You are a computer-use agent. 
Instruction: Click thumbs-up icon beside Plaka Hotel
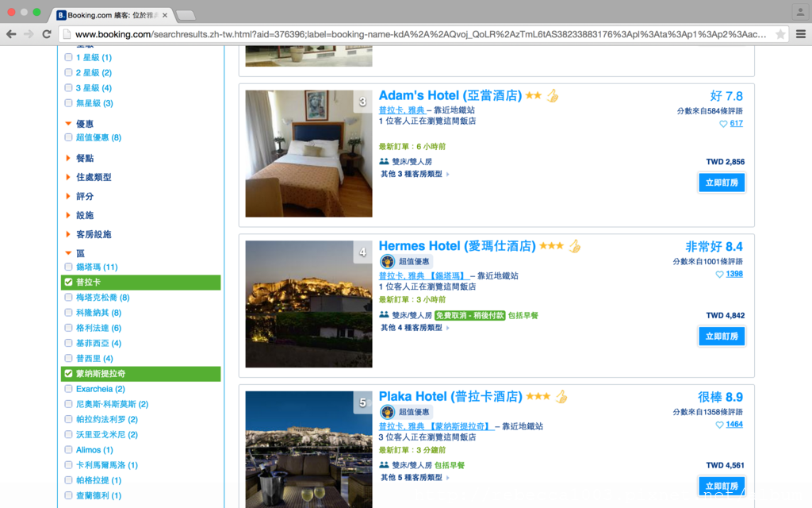561,397
